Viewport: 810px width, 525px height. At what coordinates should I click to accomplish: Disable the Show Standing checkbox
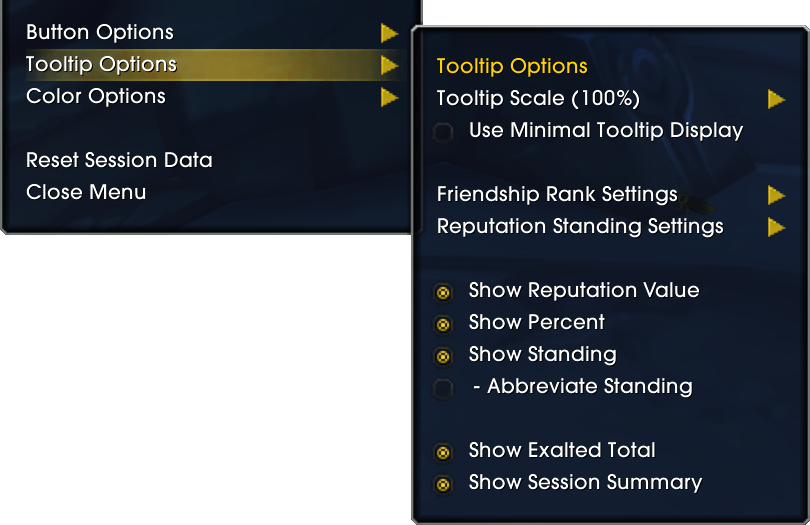(x=443, y=357)
